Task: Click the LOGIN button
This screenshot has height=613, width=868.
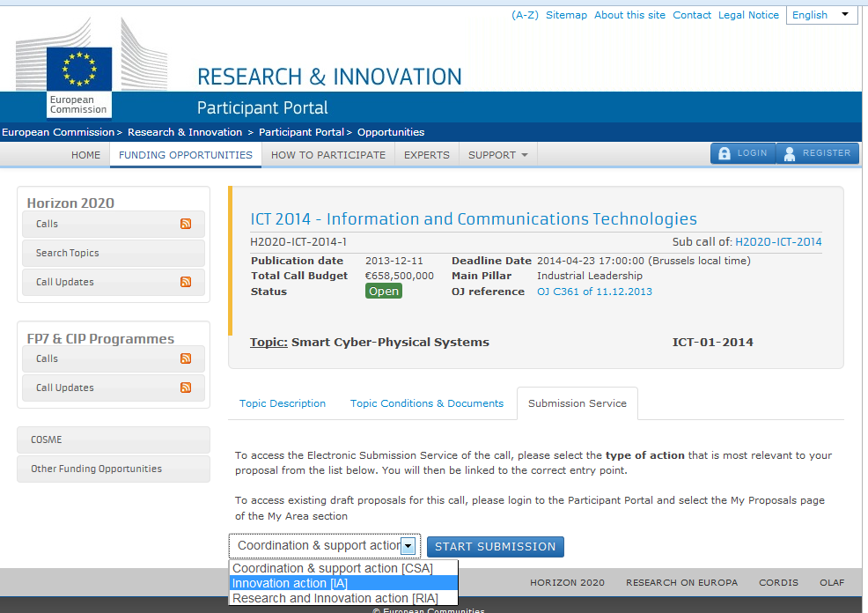Action: [x=743, y=153]
